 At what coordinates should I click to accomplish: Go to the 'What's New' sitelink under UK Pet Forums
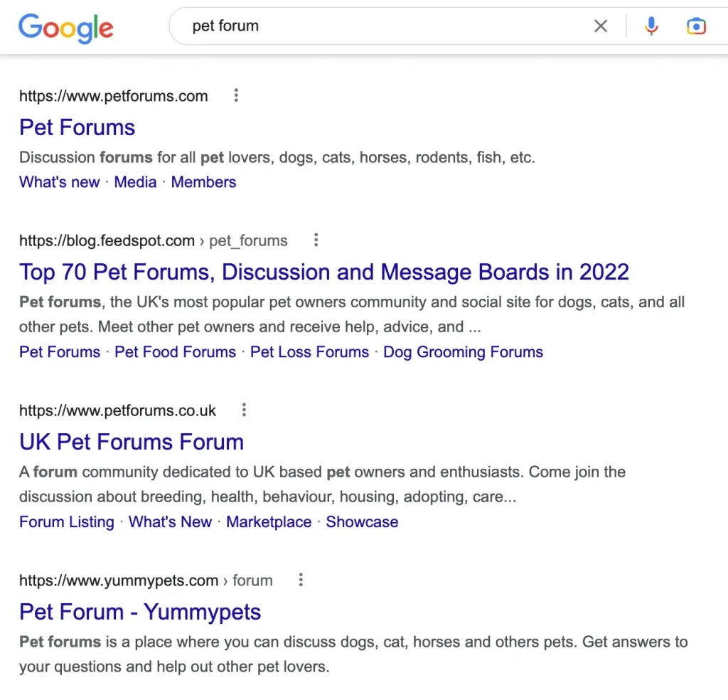tap(171, 522)
